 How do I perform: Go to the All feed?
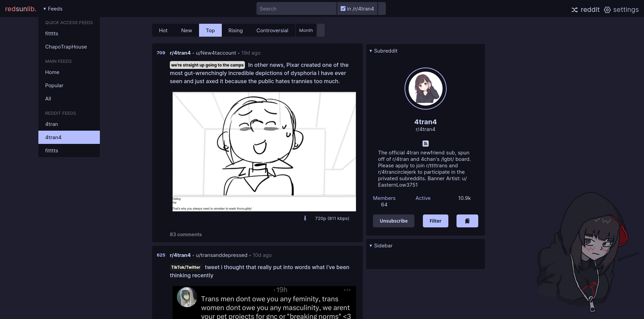click(x=69, y=99)
